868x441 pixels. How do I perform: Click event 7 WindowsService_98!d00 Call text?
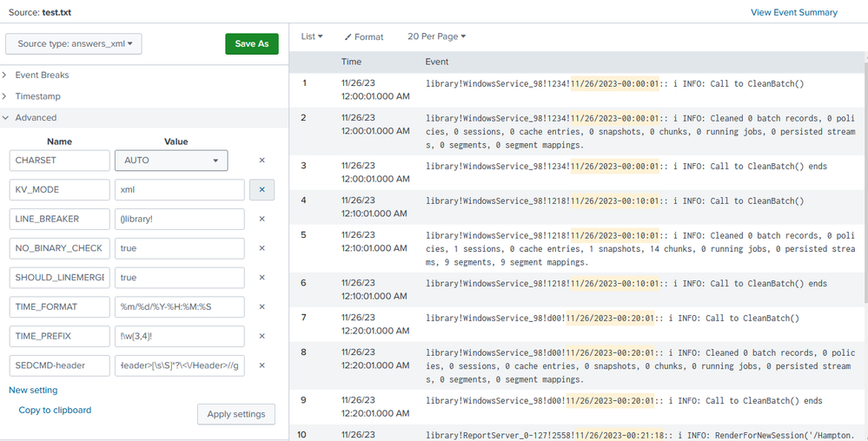point(613,318)
